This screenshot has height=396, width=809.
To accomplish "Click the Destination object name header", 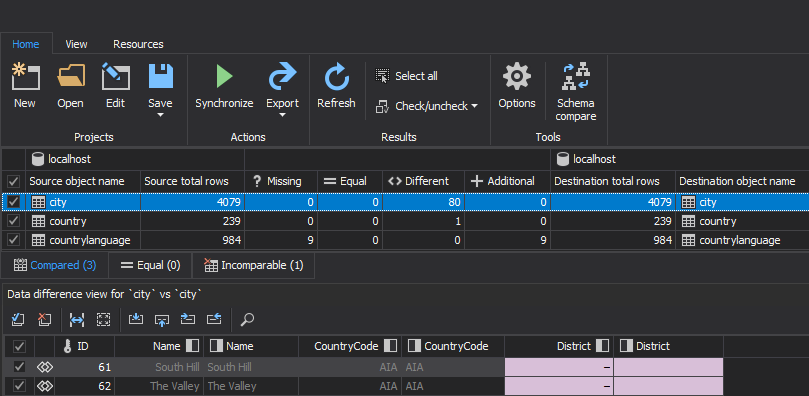I will point(742,182).
